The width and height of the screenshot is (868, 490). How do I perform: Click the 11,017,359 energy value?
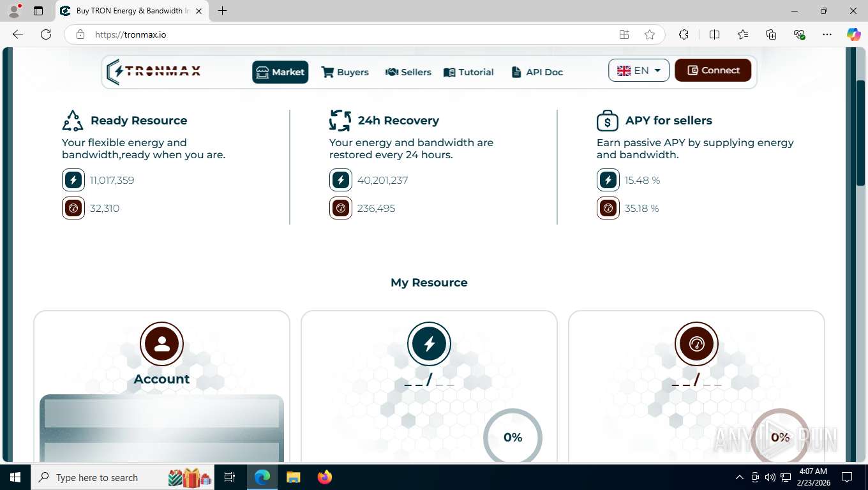pos(112,180)
